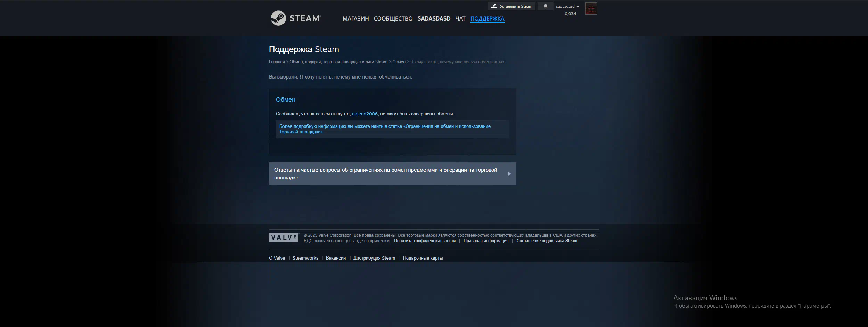Open the gajend2006 account link
The height and width of the screenshot is (327, 868).
(365, 114)
